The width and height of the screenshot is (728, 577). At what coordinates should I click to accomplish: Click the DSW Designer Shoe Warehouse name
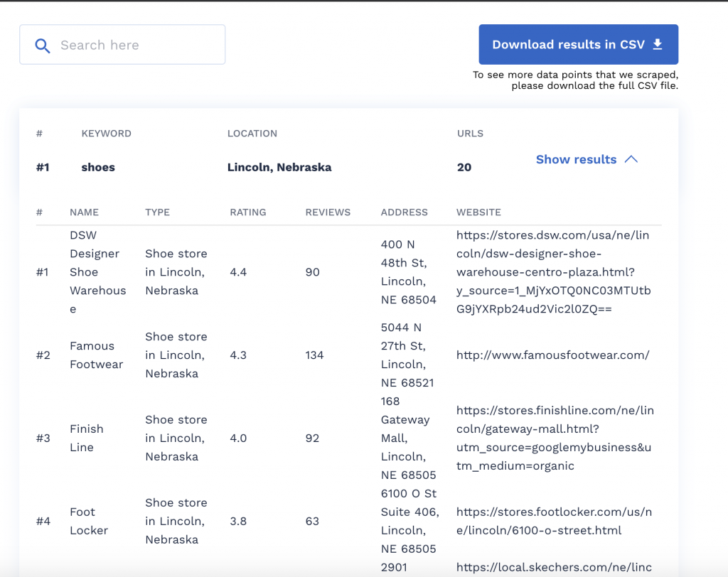[97, 272]
